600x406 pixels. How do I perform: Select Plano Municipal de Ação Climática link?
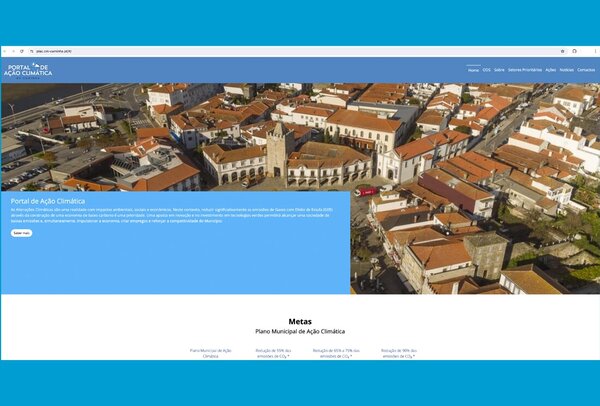pyautogui.click(x=211, y=353)
